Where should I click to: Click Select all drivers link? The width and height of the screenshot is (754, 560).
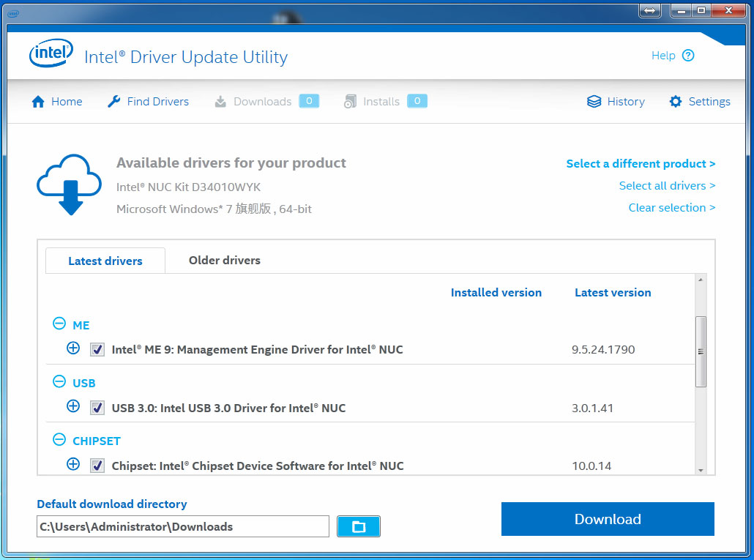667,185
